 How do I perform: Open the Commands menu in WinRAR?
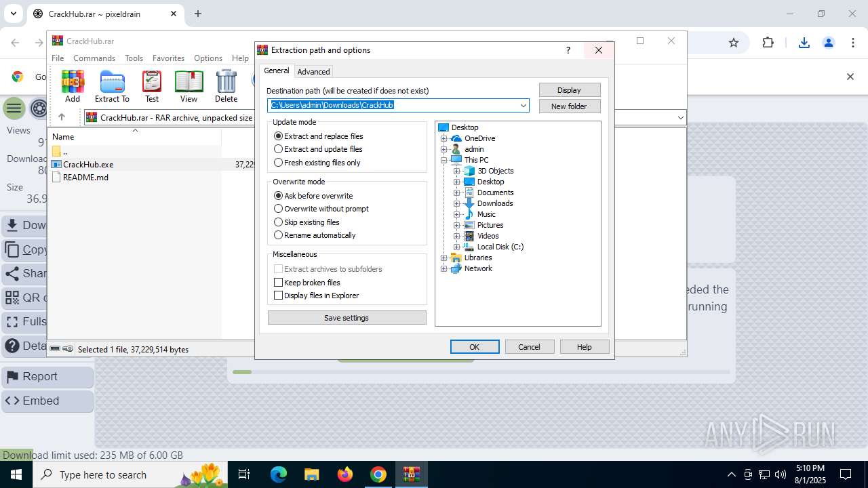[x=94, y=58]
